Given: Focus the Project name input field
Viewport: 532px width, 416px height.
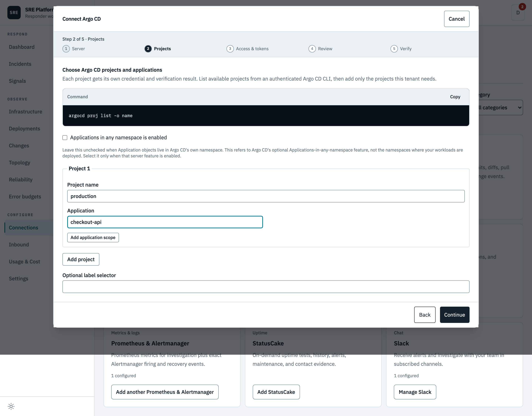Looking at the screenshot, I should pos(266,196).
